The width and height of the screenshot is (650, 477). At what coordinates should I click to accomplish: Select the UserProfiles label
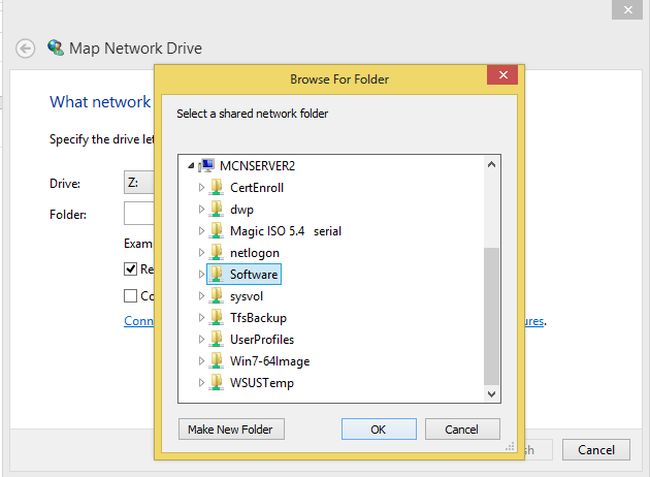pos(262,339)
